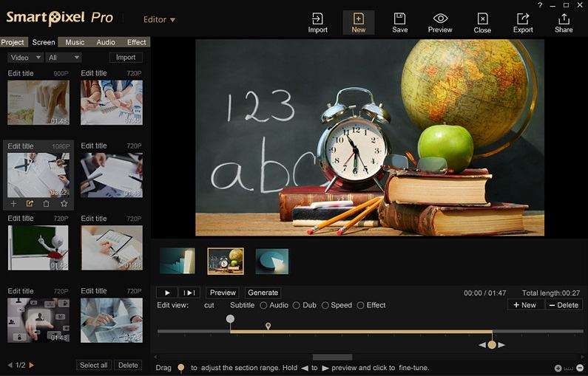
Task: Favorite the 1080P clip with star icon
Action: [x=64, y=204]
